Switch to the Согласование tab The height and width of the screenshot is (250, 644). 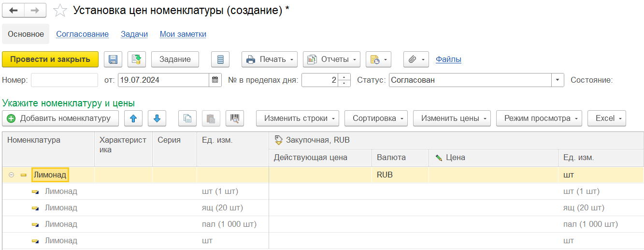coord(82,34)
